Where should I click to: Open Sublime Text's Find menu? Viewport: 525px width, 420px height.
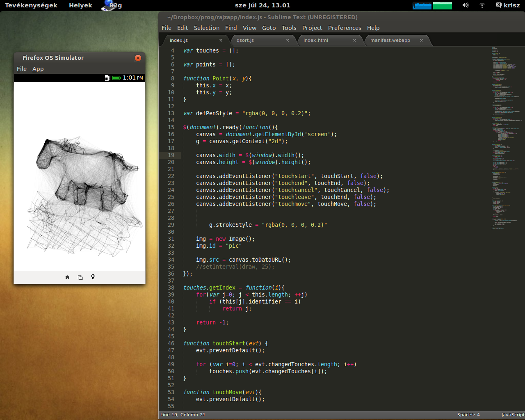click(231, 28)
